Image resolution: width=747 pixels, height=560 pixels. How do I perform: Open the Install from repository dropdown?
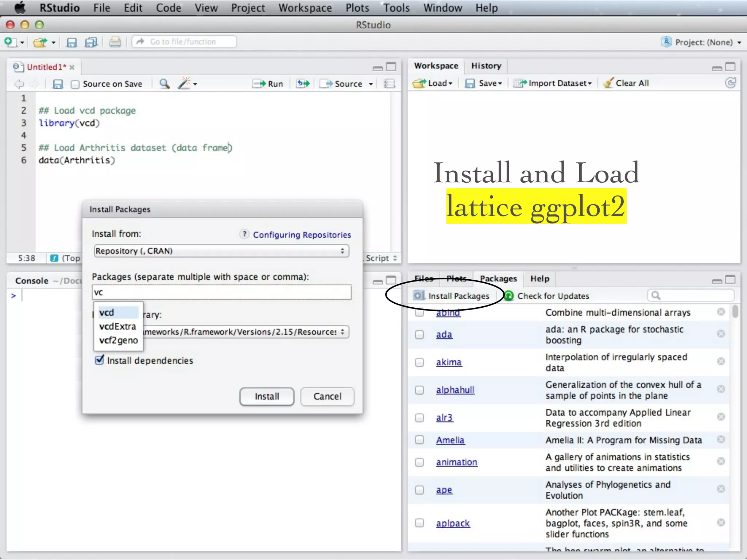click(x=221, y=251)
